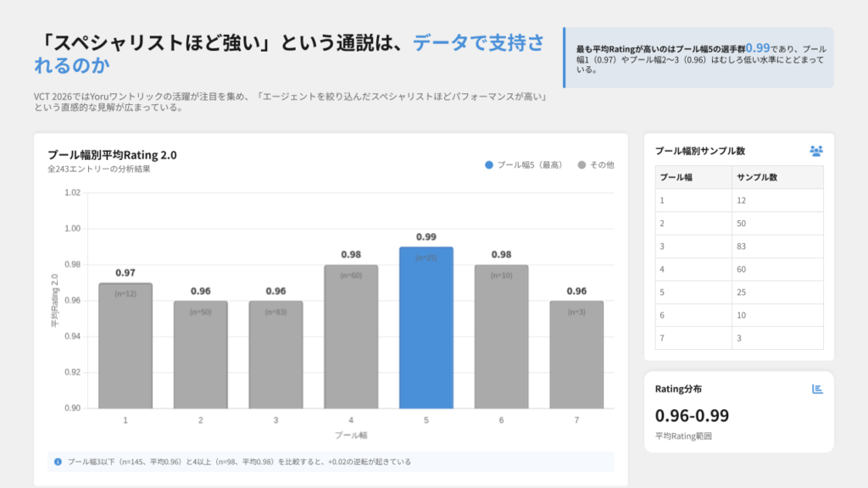Toggle the その他 legend entry

(596, 164)
